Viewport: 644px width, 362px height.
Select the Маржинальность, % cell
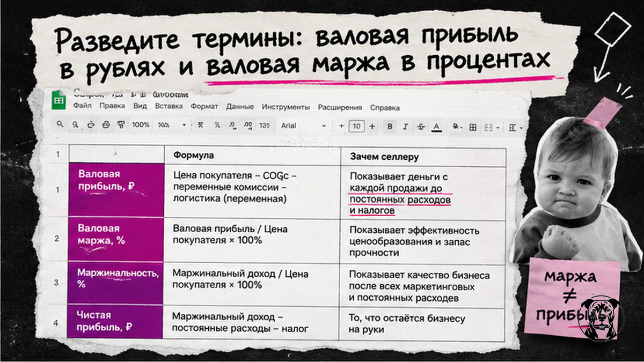[115, 284]
